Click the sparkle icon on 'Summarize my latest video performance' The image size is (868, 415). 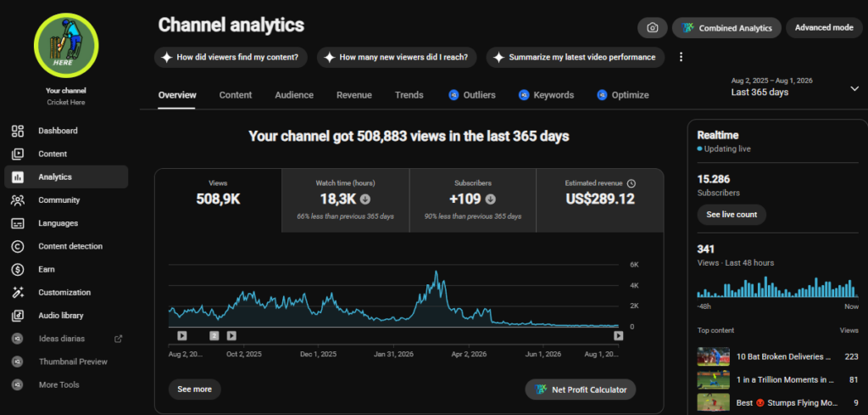[498, 57]
